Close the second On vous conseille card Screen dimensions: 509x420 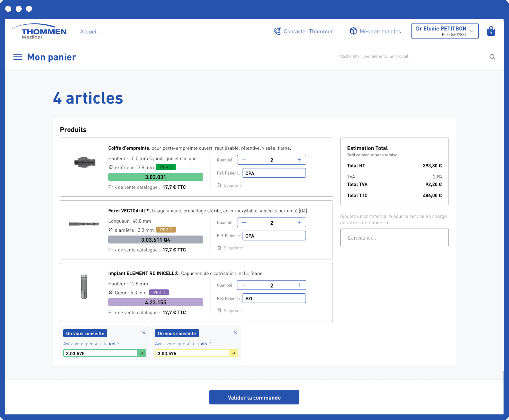(235, 333)
